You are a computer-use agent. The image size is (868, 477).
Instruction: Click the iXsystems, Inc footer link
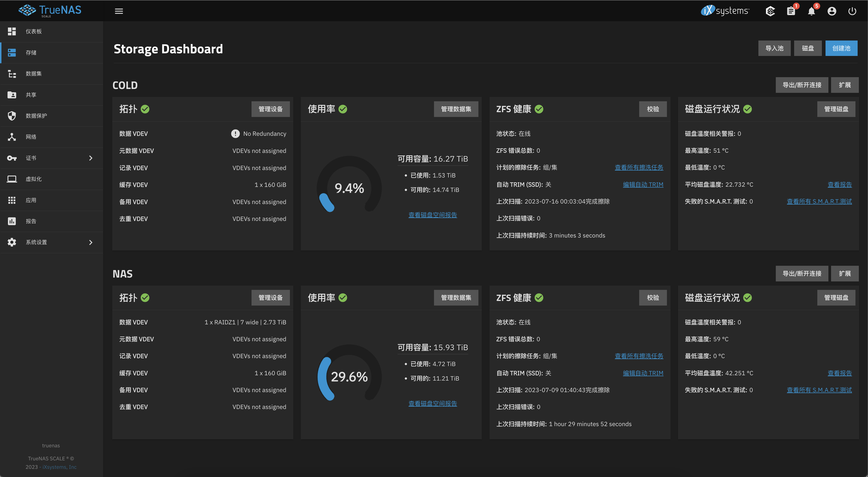pos(59,467)
